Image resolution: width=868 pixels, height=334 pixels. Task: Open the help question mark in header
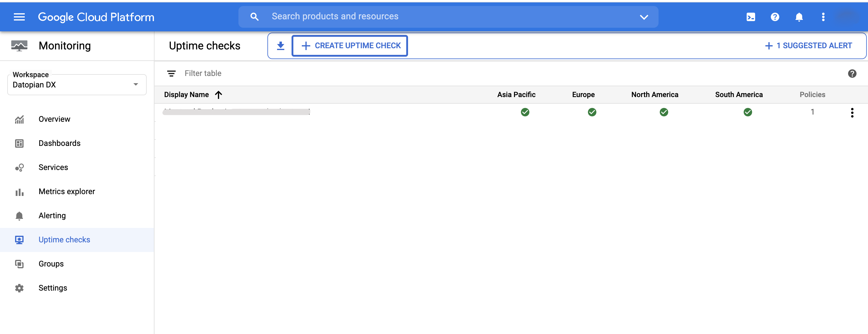[775, 17]
